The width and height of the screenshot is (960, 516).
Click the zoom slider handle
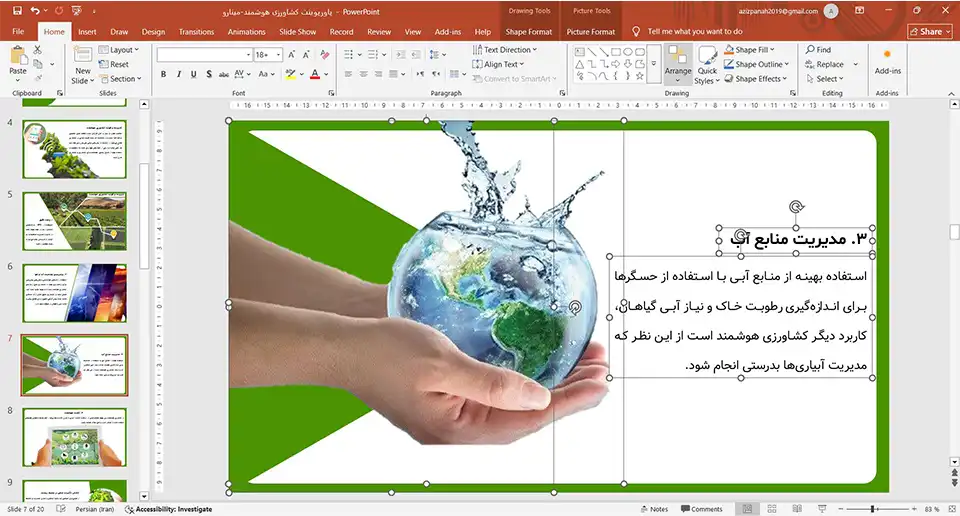point(872,509)
